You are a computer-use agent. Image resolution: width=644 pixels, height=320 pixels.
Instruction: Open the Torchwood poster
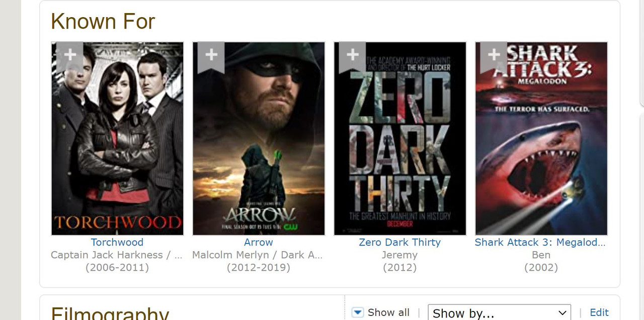click(x=117, y=138)
